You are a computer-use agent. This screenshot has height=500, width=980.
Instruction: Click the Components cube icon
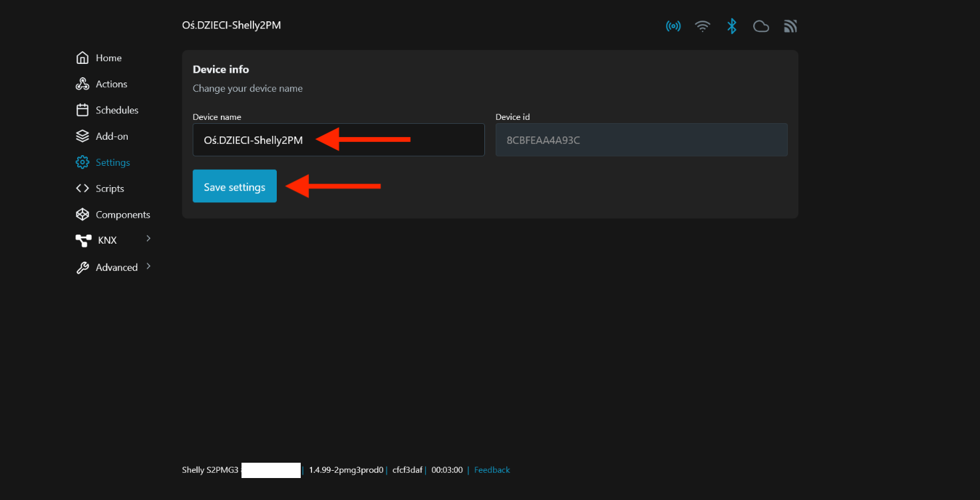82,214
